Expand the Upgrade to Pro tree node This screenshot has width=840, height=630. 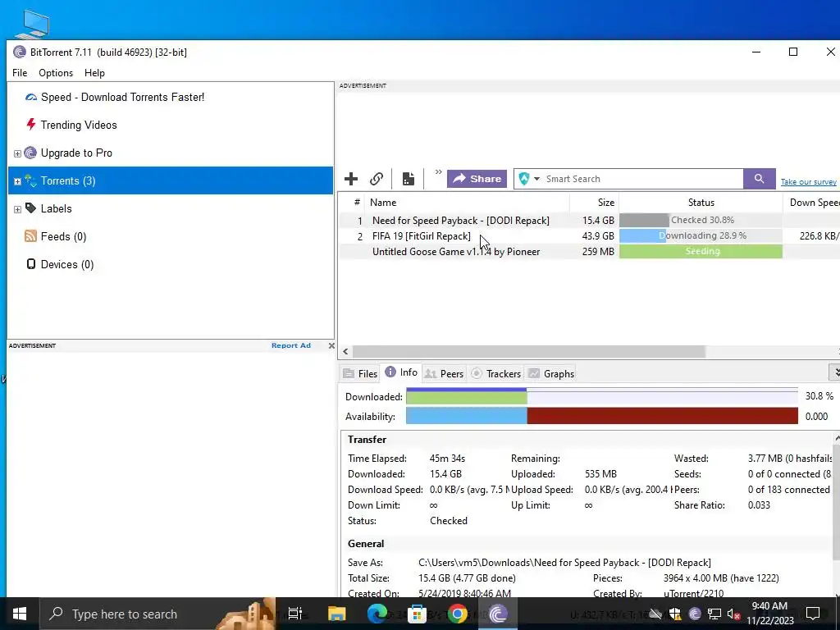coord(17,153)
